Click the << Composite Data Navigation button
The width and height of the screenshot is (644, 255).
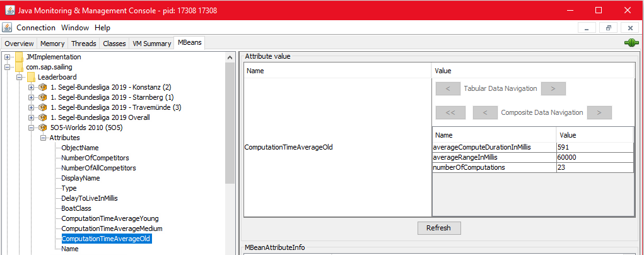pos(450,113)
